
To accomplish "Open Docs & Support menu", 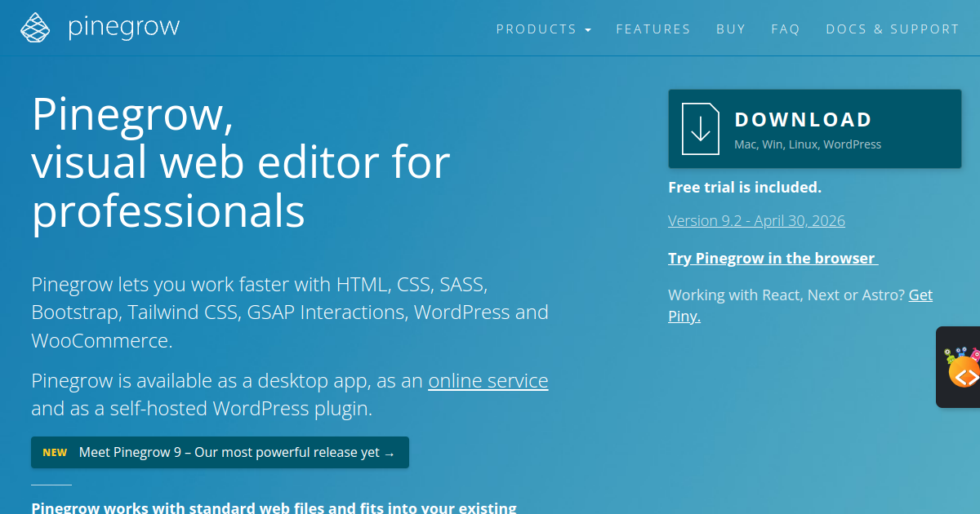I will point(893,29).
